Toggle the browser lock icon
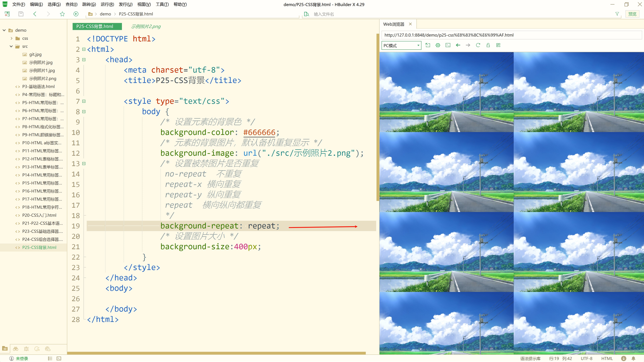This screenshot has width=644, height=362. (488, 45)
